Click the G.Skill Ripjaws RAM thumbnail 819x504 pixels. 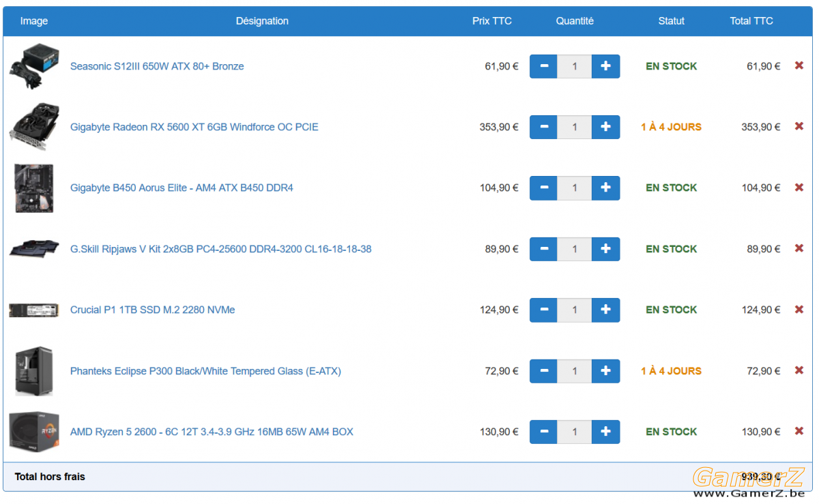pos(34,248)
